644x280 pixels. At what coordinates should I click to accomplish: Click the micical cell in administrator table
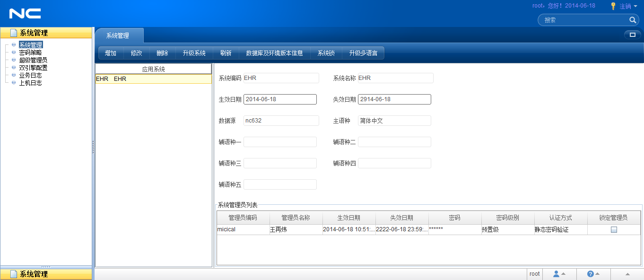[243, 229]
